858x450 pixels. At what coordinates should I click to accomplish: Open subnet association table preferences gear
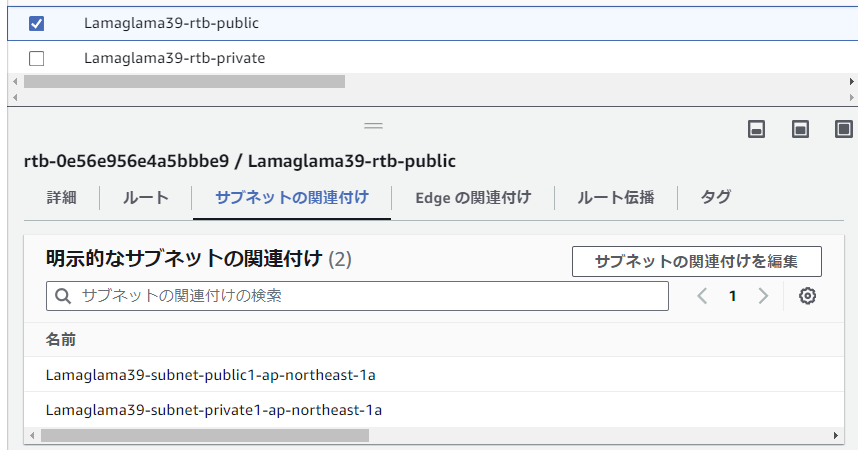[807, 296]
